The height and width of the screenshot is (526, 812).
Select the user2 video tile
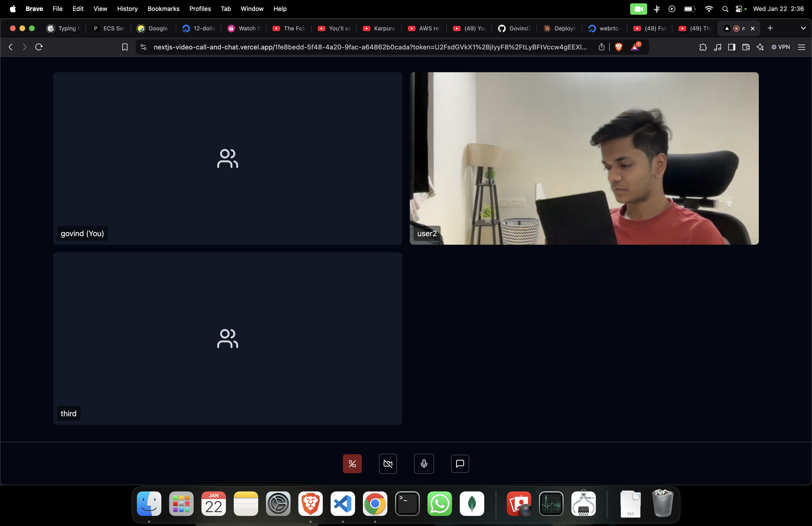pyautogui.click(x=584, y=158)
